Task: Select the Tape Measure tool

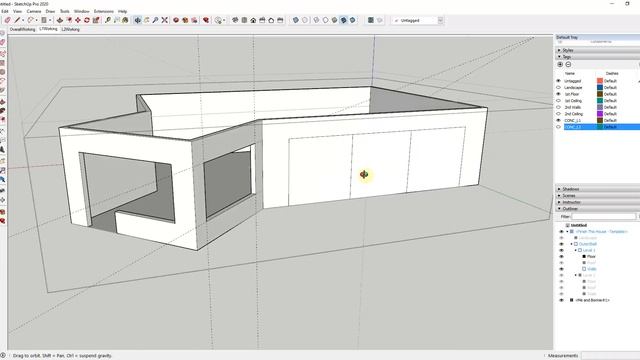Action: point(108,20)
